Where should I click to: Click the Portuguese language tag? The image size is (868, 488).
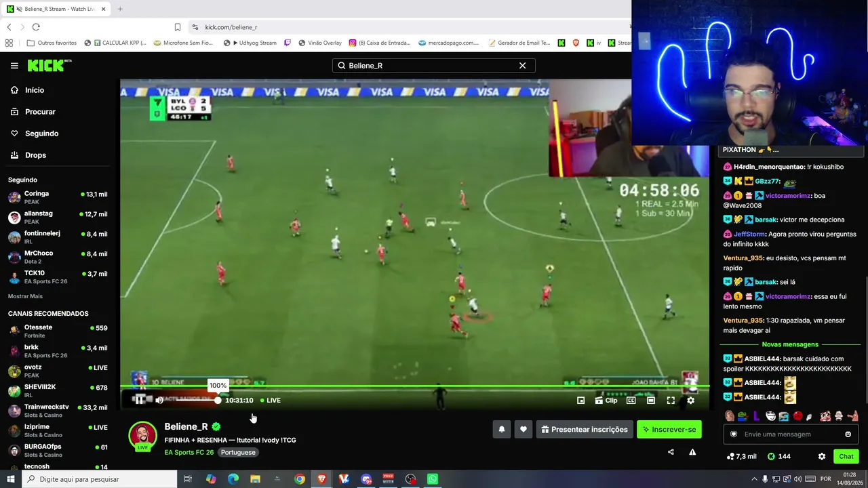coord(238,452)
